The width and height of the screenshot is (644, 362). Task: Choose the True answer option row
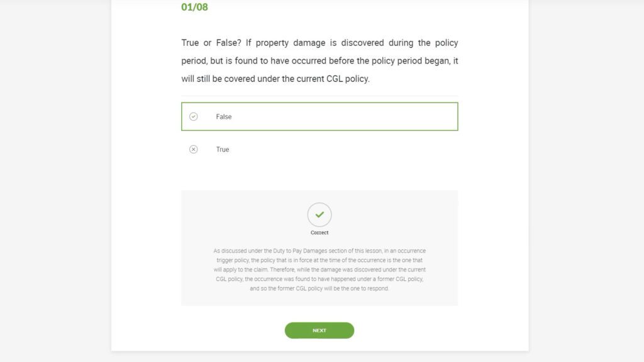[x=319, y=149]
